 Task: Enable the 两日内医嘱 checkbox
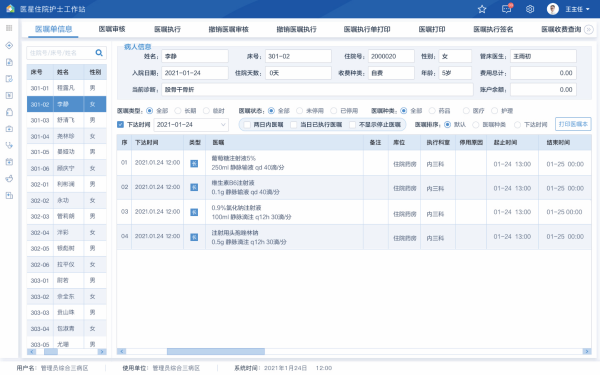pos(247,125)
